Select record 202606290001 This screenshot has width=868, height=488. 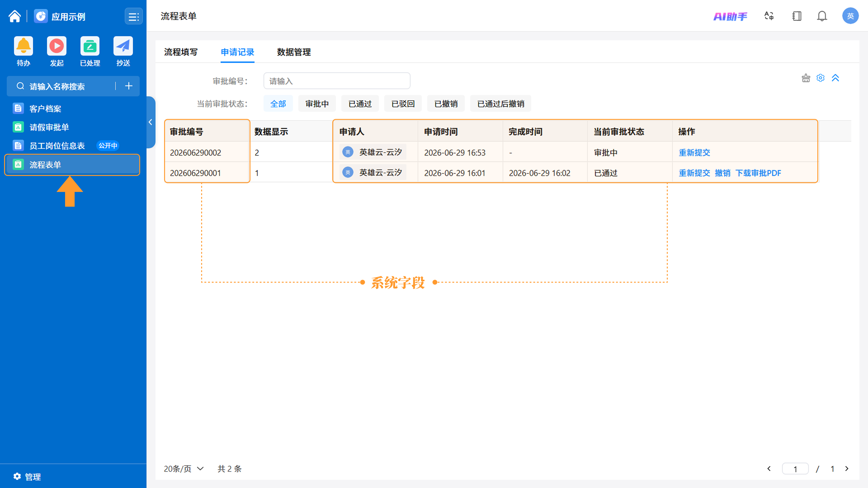point(196,173)
